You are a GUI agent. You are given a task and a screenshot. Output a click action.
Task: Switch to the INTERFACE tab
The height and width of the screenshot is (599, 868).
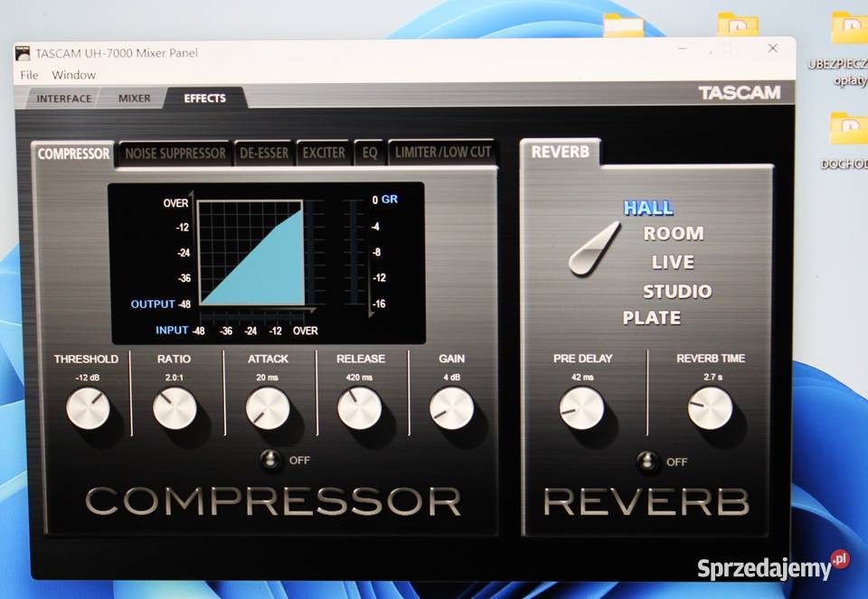pyautogui.click(x=64, y=98)
